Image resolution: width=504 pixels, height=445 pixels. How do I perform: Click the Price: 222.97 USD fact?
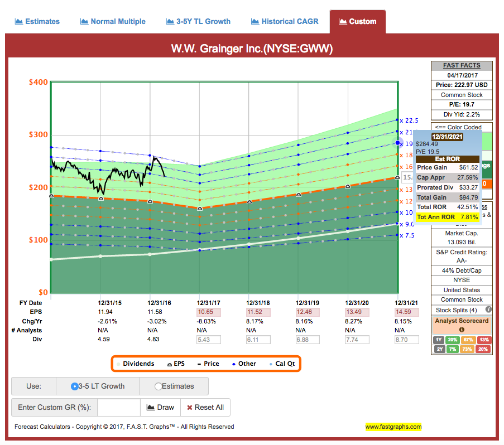462,85
